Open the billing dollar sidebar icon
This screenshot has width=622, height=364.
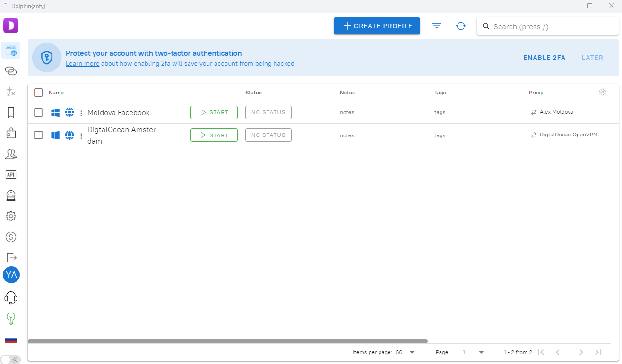click(11, 237)
